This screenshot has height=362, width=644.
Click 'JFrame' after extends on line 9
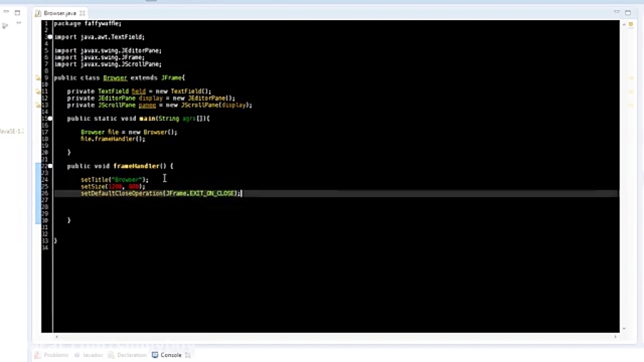pos(172,77)
